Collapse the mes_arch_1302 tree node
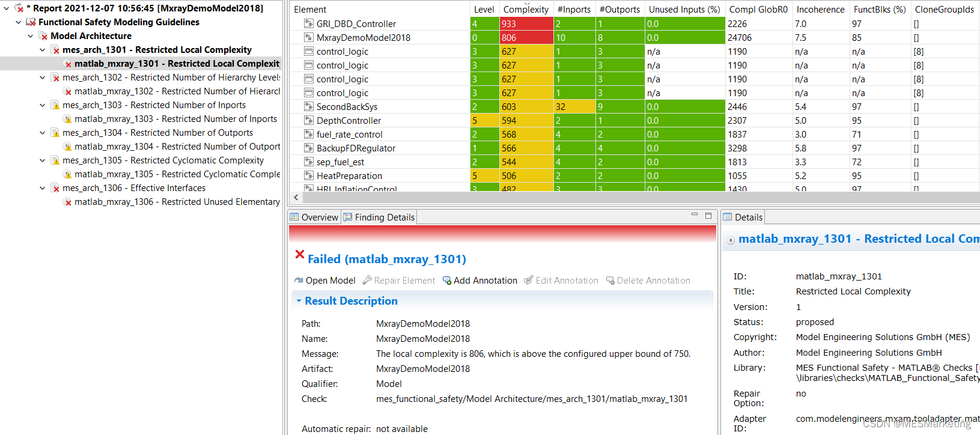This screenshot has height=435, width=980. (x=43, y=78)
